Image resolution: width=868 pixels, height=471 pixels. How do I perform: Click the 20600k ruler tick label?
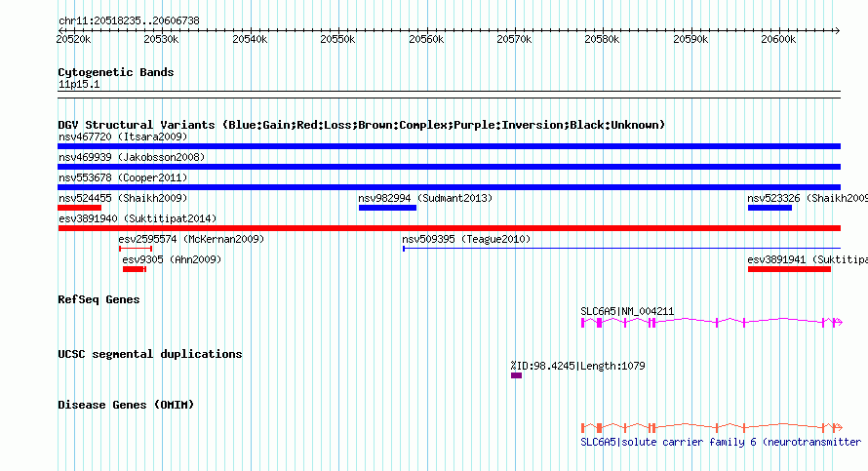[x=778, y=39]
